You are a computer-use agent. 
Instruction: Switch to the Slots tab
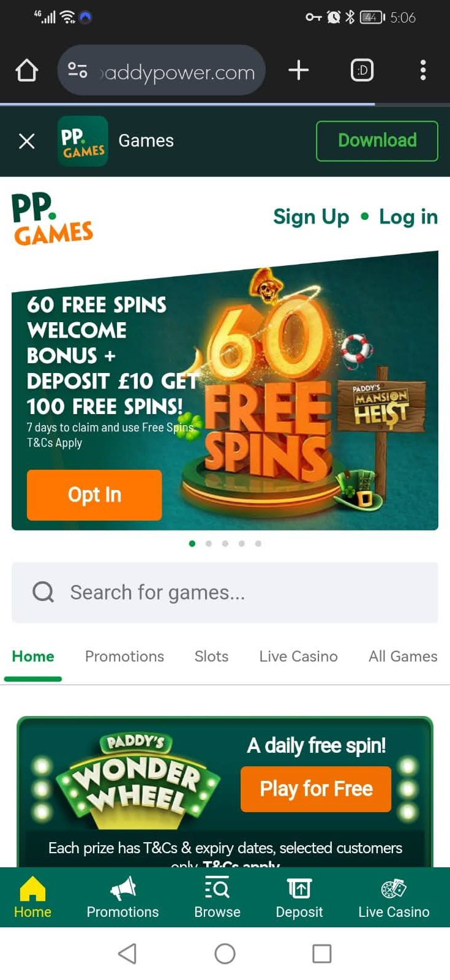click(x=211, y=656)
